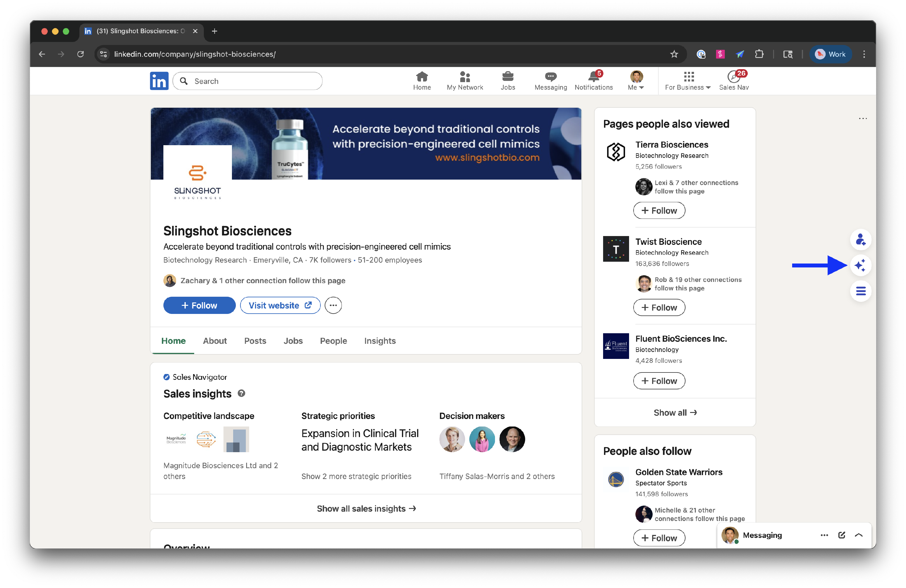Open the People tab
906x588 pixels.
point(333,340)
